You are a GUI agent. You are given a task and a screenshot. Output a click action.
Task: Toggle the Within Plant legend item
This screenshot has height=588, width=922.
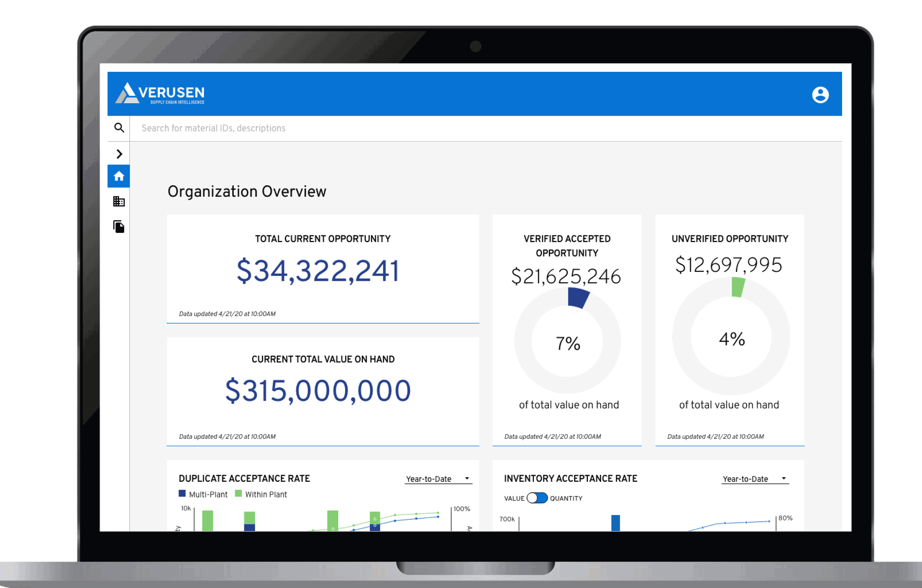pos(261,494)
